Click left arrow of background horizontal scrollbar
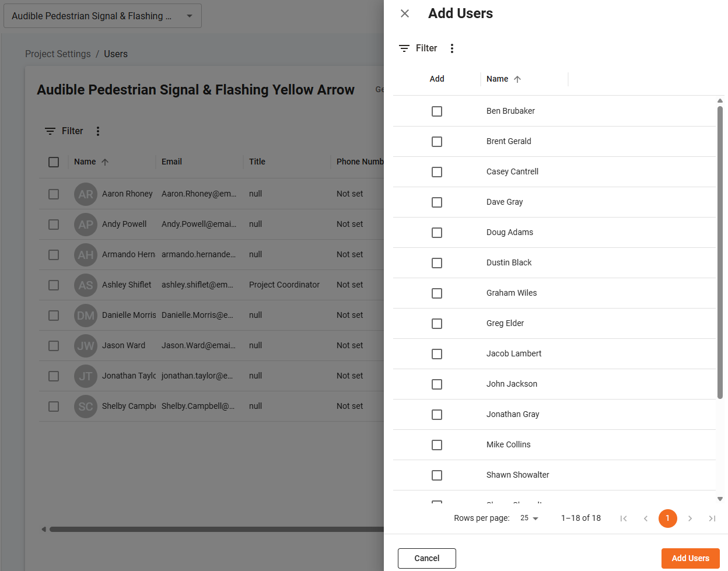The image size is (728, 571). click(x=44, y=530)
